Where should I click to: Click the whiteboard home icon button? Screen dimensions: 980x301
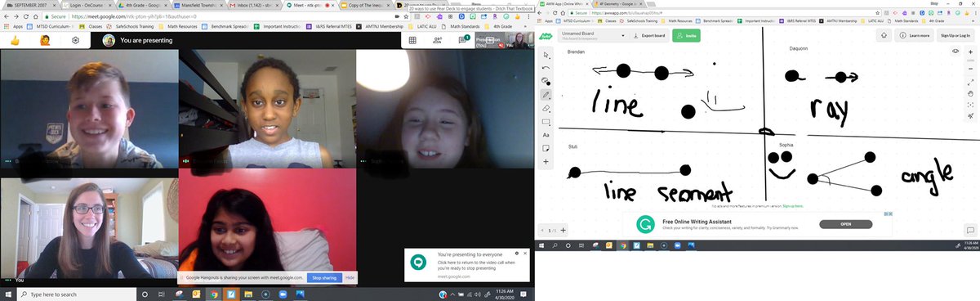pos(884,36)
